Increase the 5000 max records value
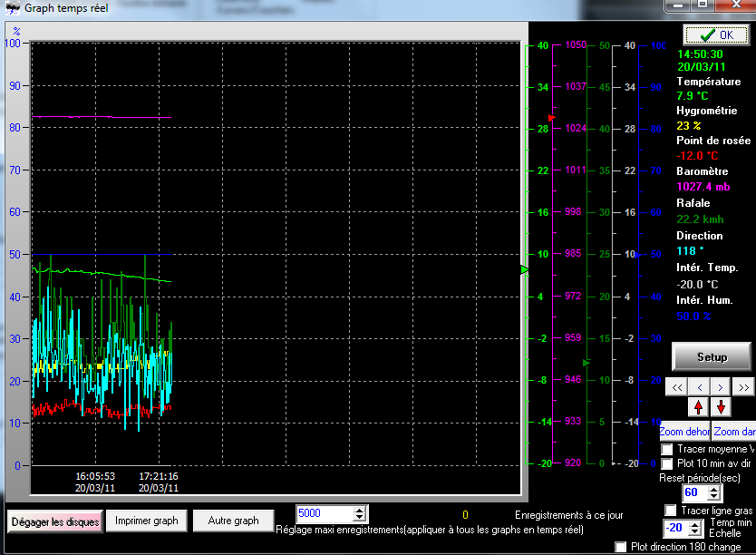Screen dimensions: 756x555 pyautogui.click(x=359, y=510)
